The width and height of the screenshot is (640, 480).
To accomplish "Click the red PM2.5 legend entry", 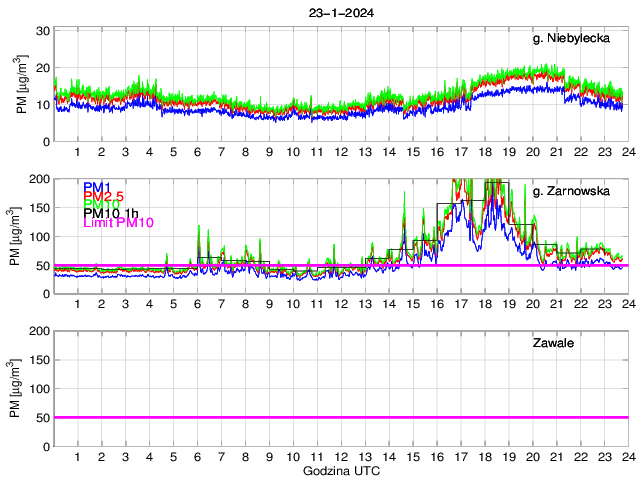I will point(104,196).
